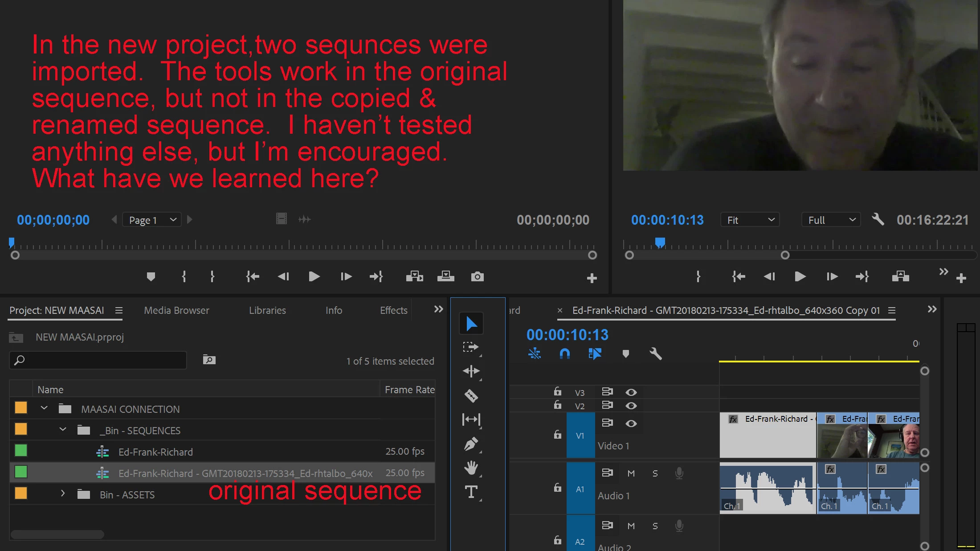Open the Effects panel tab
980x551 pixels.
tap(393, 310)
